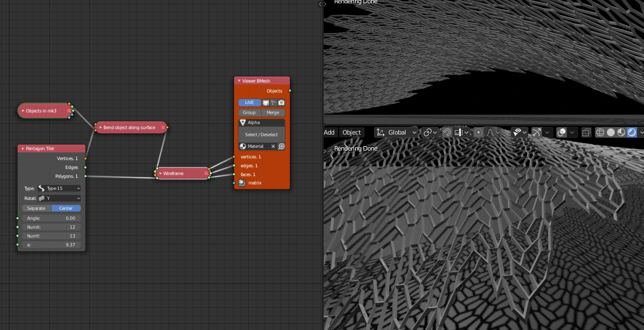Viewport: 644px width, 330px height.
Task: Toggle proportional editing circle icon
Action: coord(478,132)
